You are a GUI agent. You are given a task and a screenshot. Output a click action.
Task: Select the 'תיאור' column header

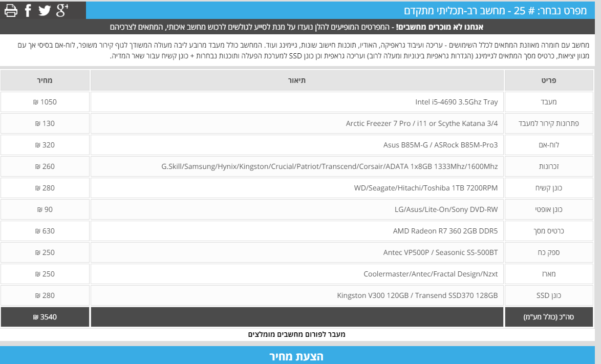(x=297, y=80)
